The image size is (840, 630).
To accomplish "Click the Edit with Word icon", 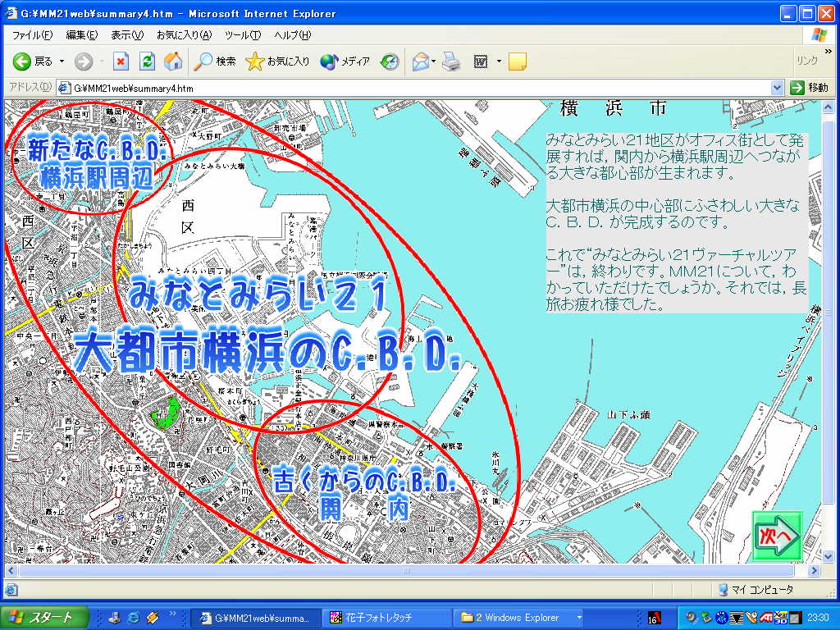I will coord(481,62).
